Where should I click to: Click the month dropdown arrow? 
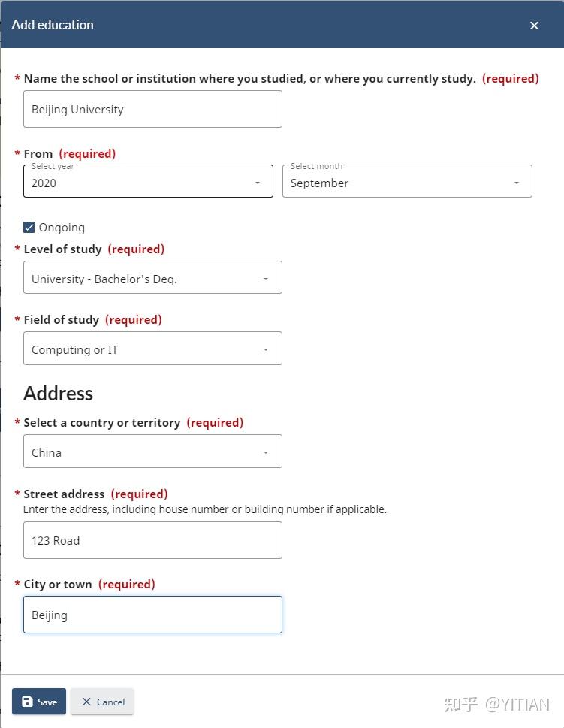click(517, 183)
